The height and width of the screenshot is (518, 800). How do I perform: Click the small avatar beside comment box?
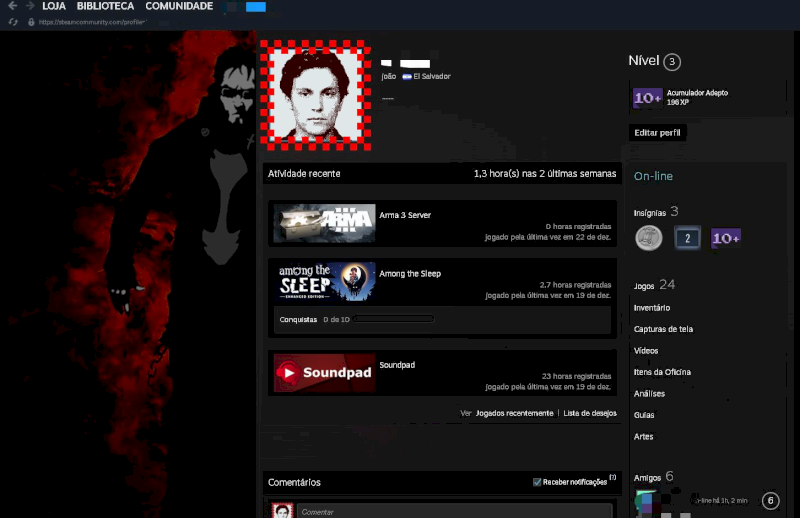[282, 511]
